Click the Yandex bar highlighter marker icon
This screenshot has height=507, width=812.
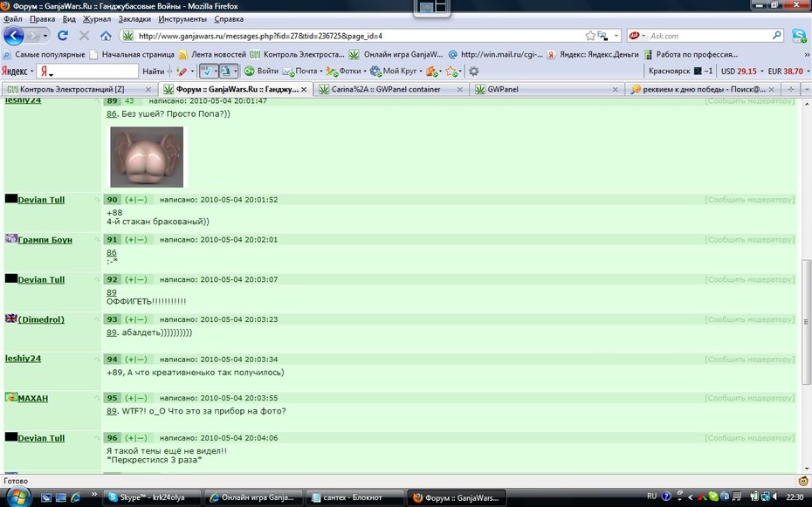click(182, 71)
